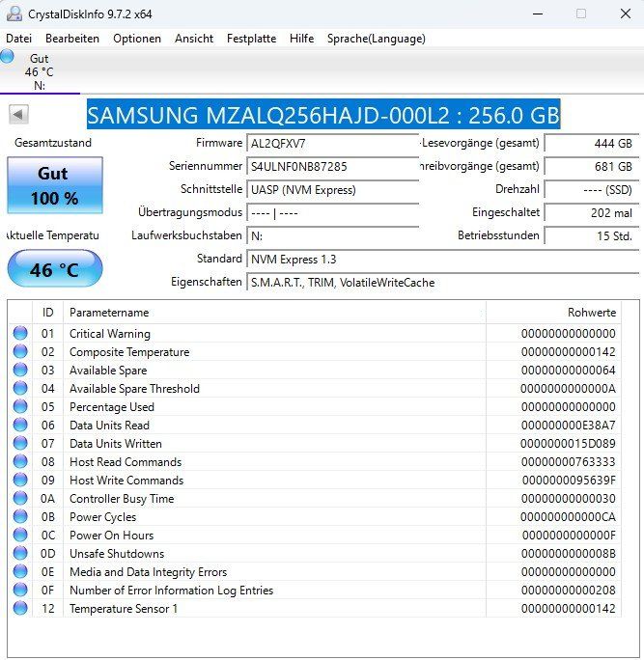Click status orb of Host Read Commands row
This screenshot has height=660, width=644.
click(20, 462)
